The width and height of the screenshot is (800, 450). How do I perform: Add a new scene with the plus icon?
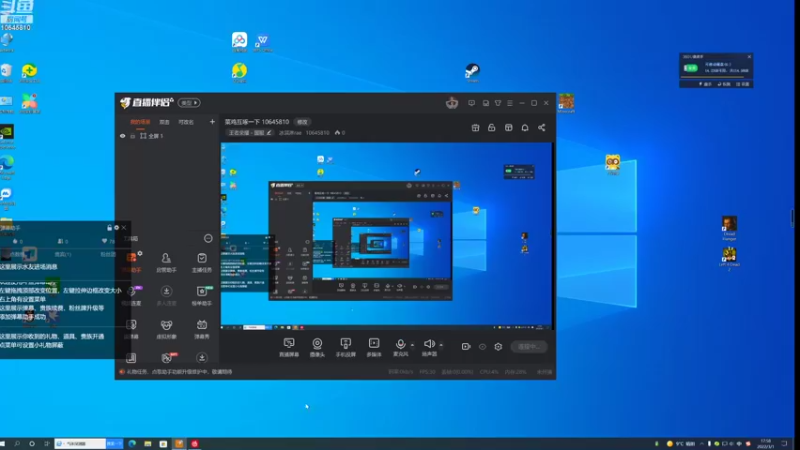212,121
